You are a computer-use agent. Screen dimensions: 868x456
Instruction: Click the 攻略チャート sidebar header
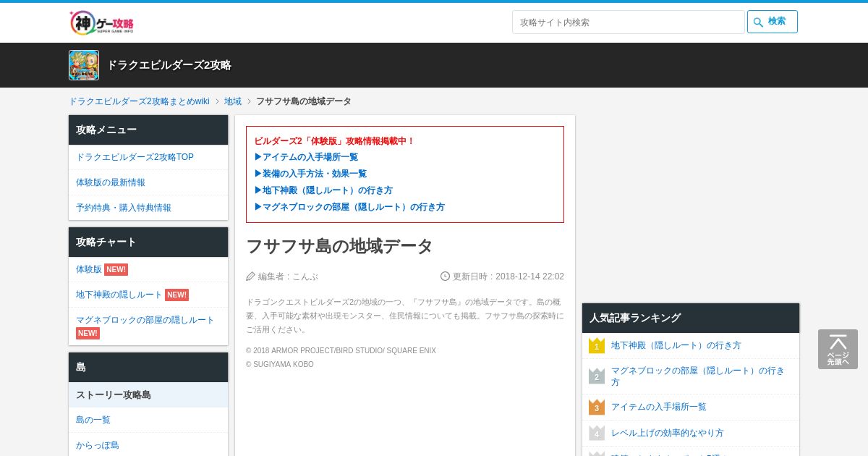pos(148,242)
